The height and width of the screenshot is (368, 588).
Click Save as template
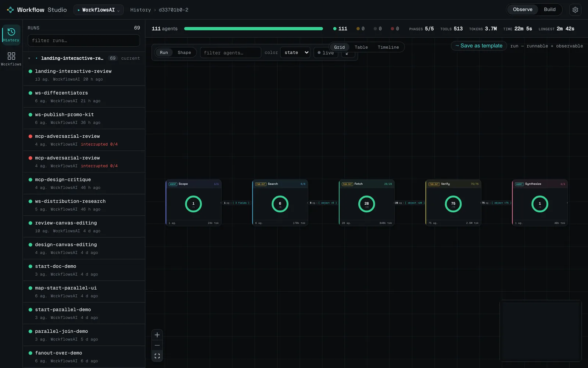478,46
